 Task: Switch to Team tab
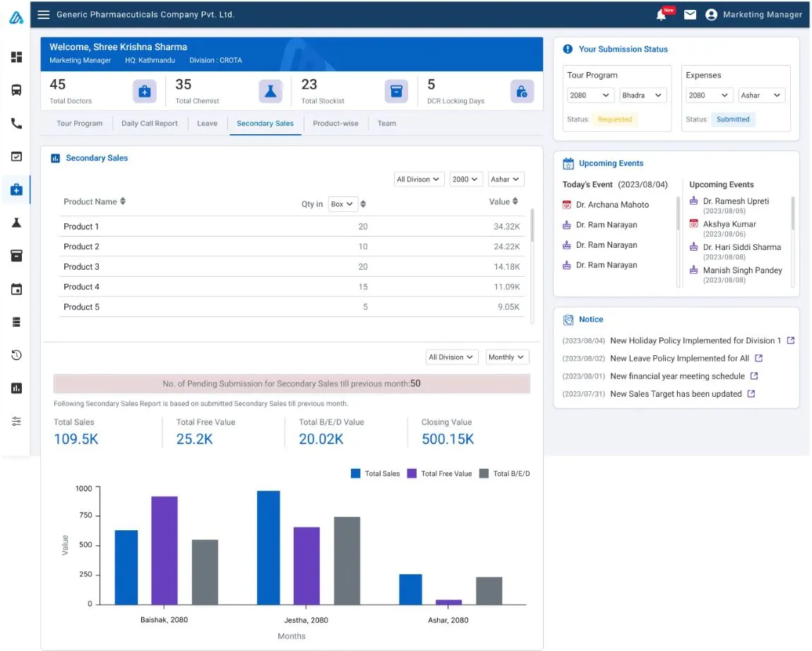[387, 124]
